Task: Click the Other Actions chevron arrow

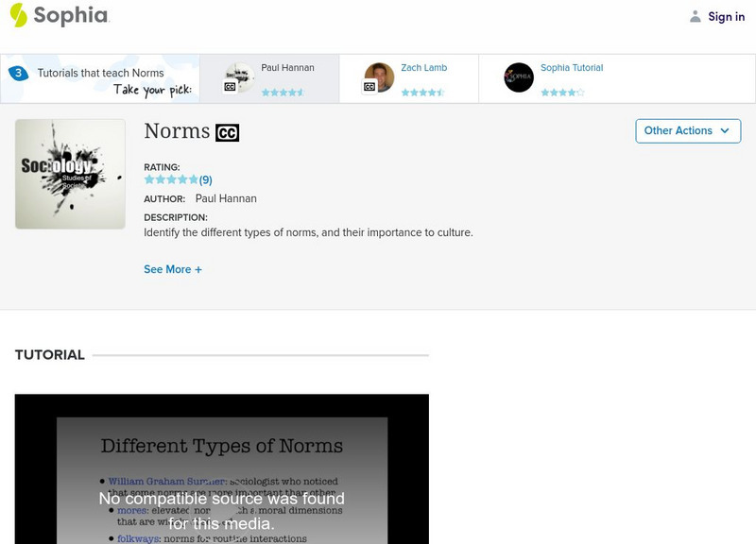Action: (725, 131)
